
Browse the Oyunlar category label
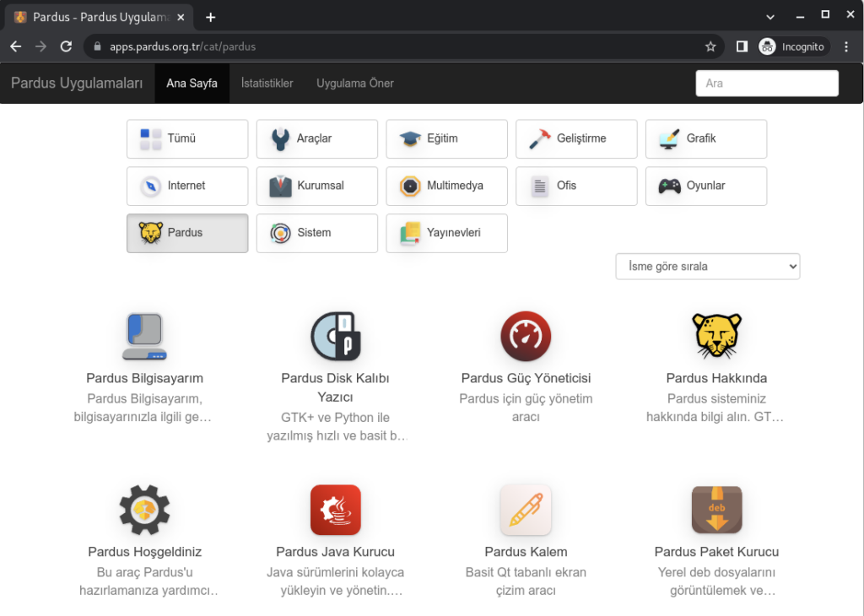click(x=705, y=186)
